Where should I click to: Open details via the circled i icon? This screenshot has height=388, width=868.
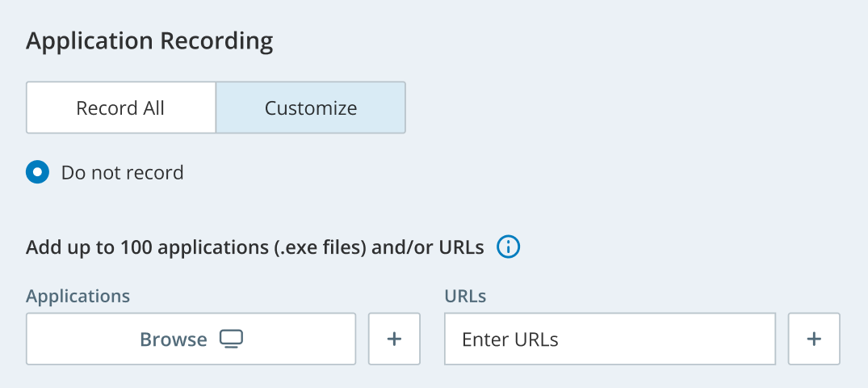coord(508,247)
